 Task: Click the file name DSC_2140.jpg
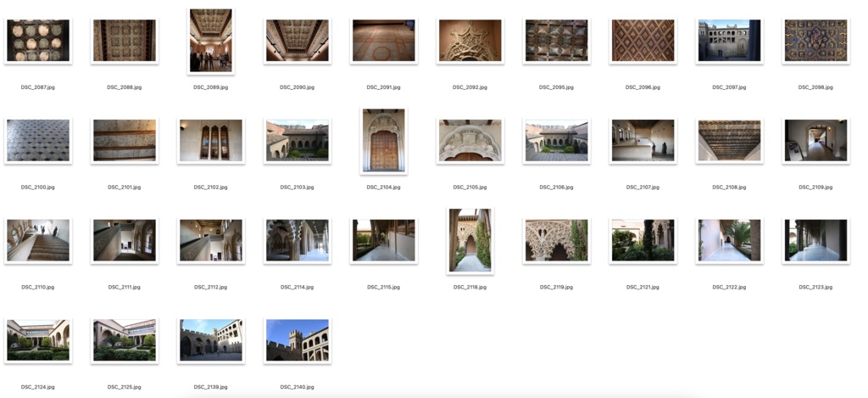tap(298, 387)
